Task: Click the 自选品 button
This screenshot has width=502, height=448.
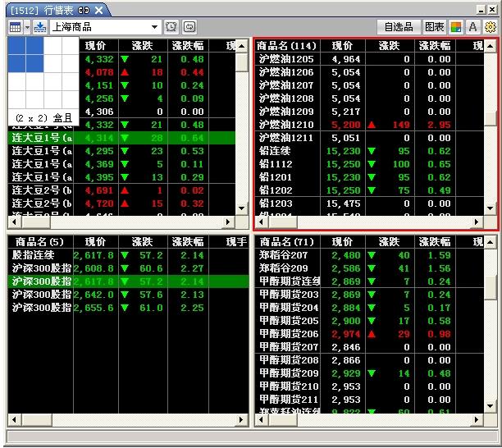Action: coord(399,27)
